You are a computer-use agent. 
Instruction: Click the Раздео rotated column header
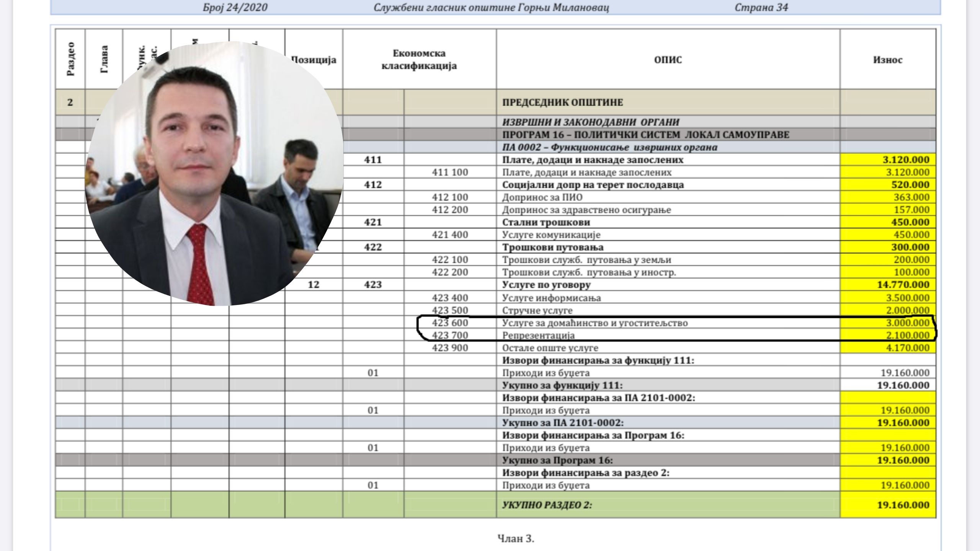[70, 59]
